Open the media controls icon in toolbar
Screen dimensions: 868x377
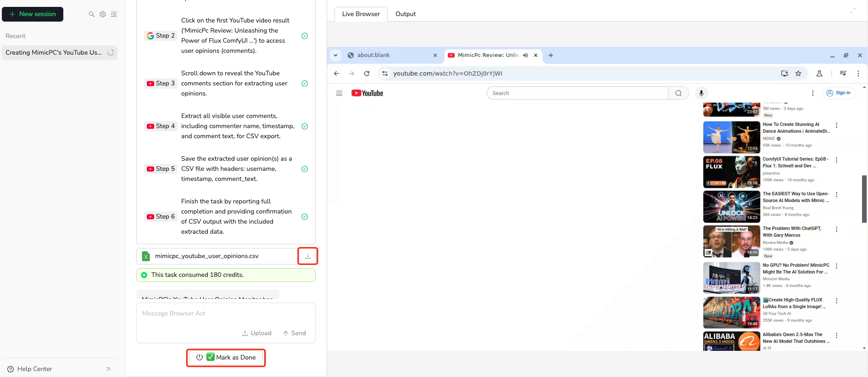843,73
